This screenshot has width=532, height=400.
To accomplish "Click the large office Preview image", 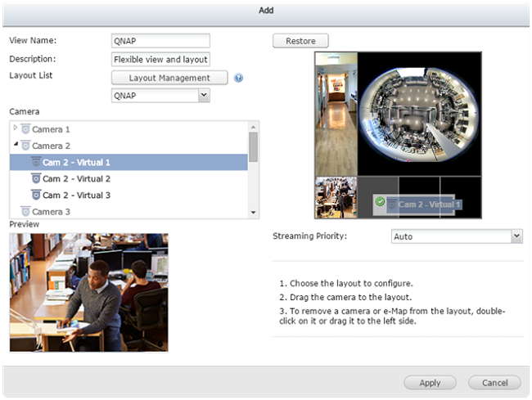I will (89, 293).
